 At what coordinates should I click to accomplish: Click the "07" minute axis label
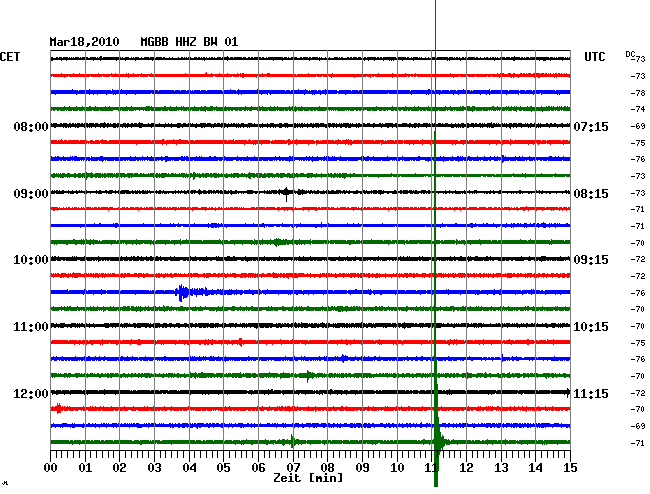[x=293, y=468]
